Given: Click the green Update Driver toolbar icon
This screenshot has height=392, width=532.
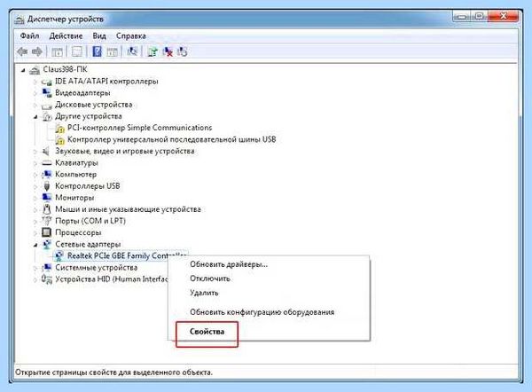Looking at the screenshot, I should click(x=153, y=51).
